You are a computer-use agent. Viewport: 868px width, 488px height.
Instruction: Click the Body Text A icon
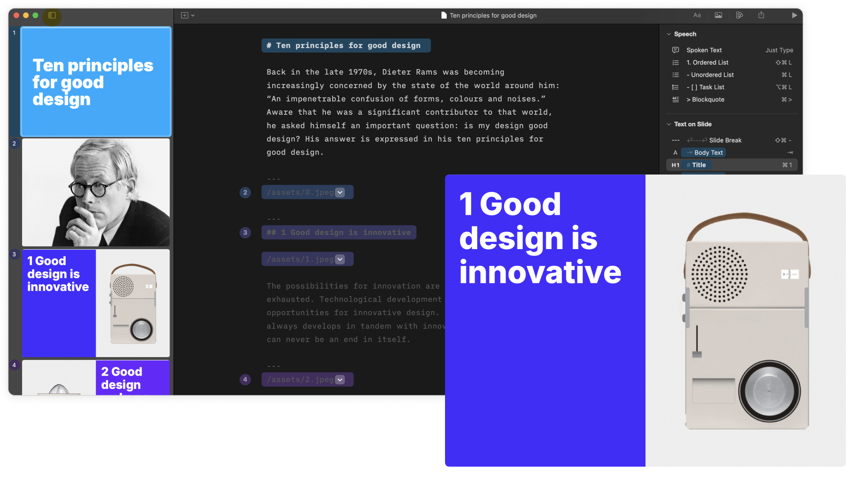[676, 152]
